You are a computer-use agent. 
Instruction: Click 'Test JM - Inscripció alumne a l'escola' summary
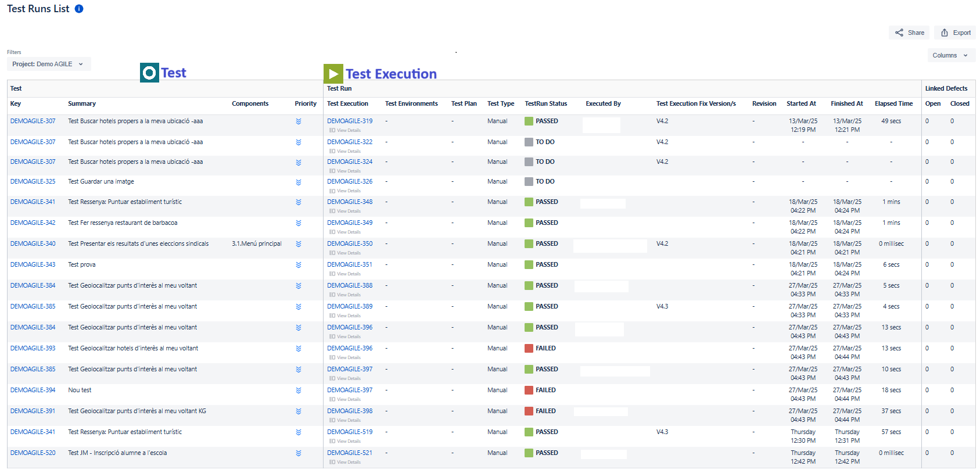pyautogui.click(x=117, y=453)
